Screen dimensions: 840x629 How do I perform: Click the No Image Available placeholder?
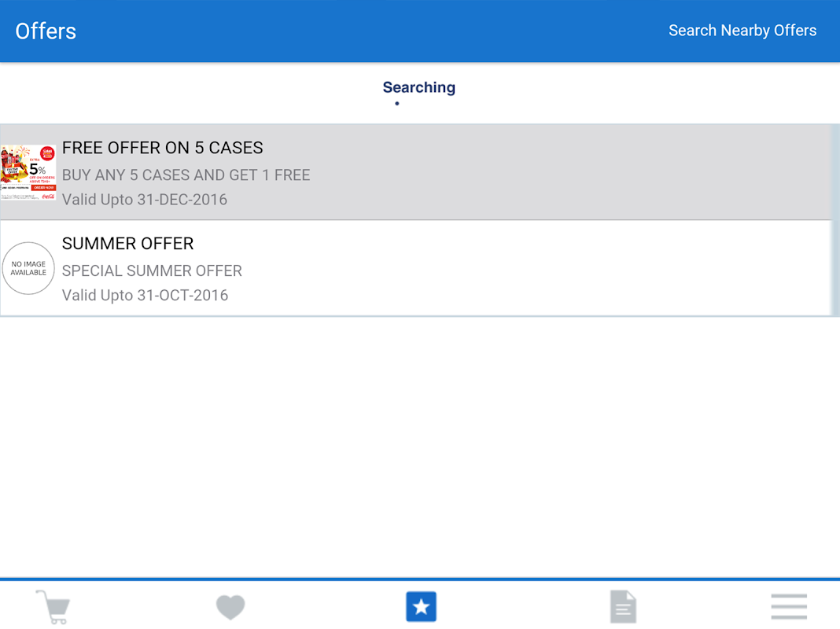coord(28,269)
